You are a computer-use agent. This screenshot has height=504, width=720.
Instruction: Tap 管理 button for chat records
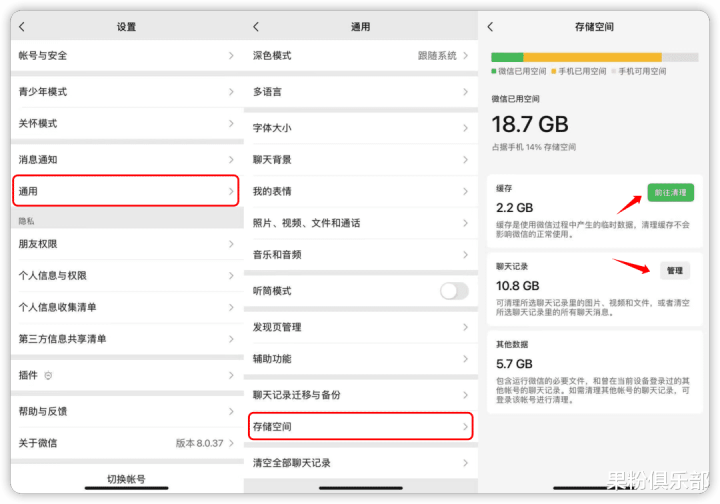click(x=675, y=270)
